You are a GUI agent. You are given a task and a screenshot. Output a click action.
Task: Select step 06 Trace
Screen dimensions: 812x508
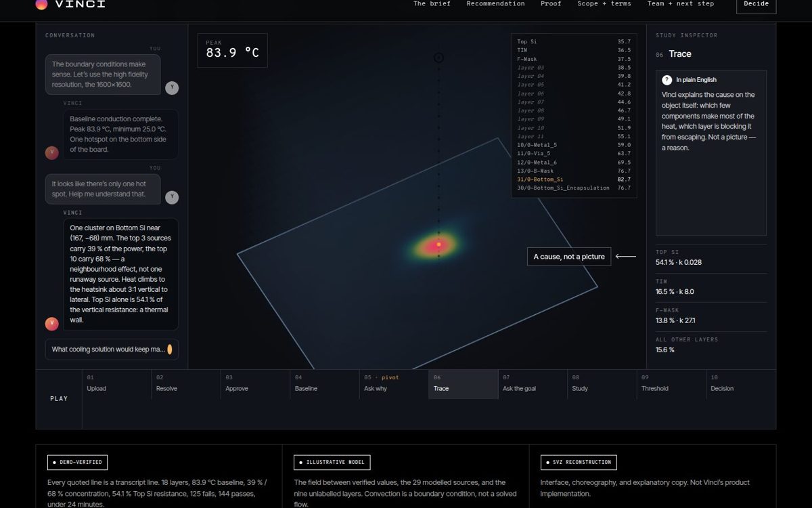click(x=464, y=384)
